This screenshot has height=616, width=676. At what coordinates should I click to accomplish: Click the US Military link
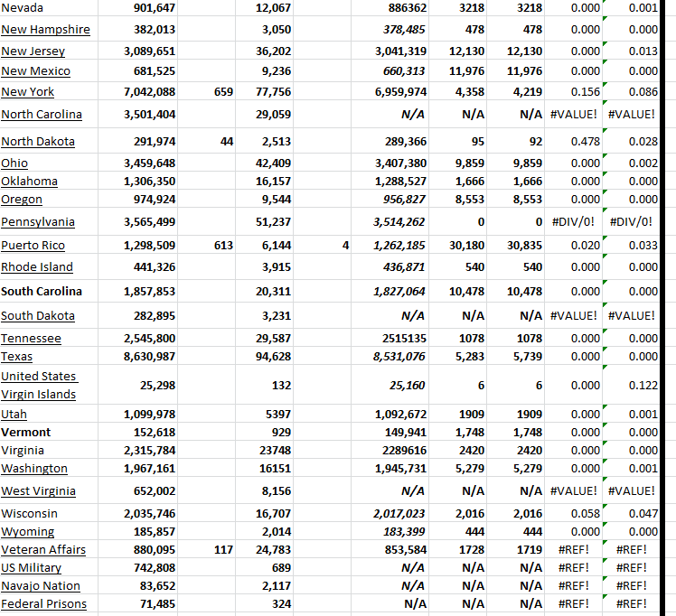(x=32, y=568)
